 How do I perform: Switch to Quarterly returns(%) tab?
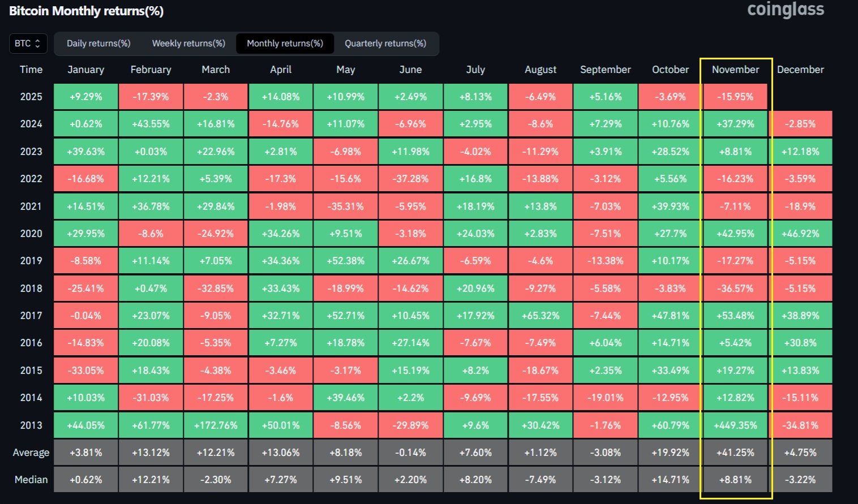pyautogui.click(x=385, y=44)
